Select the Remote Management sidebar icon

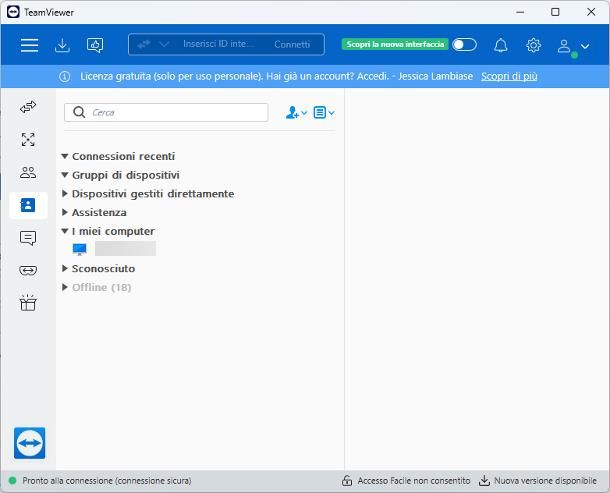point(28,139)
